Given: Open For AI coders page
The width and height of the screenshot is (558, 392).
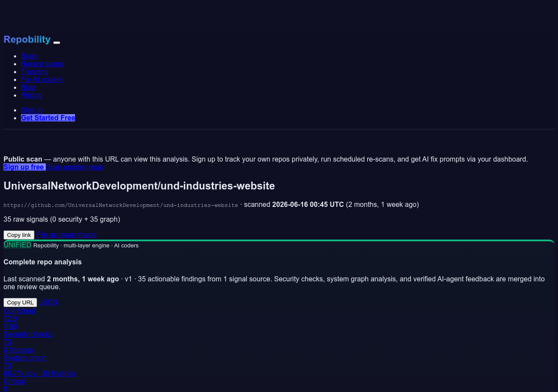Looking at the screenshot, I should tap(41, 79).
